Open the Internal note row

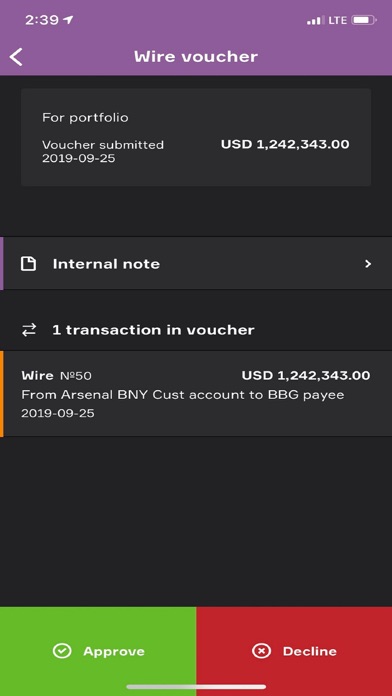click(196, 264)
